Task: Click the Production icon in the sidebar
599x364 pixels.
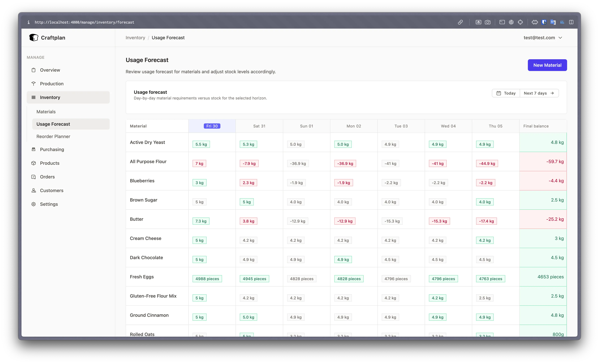Action: [x=34, y=83]
